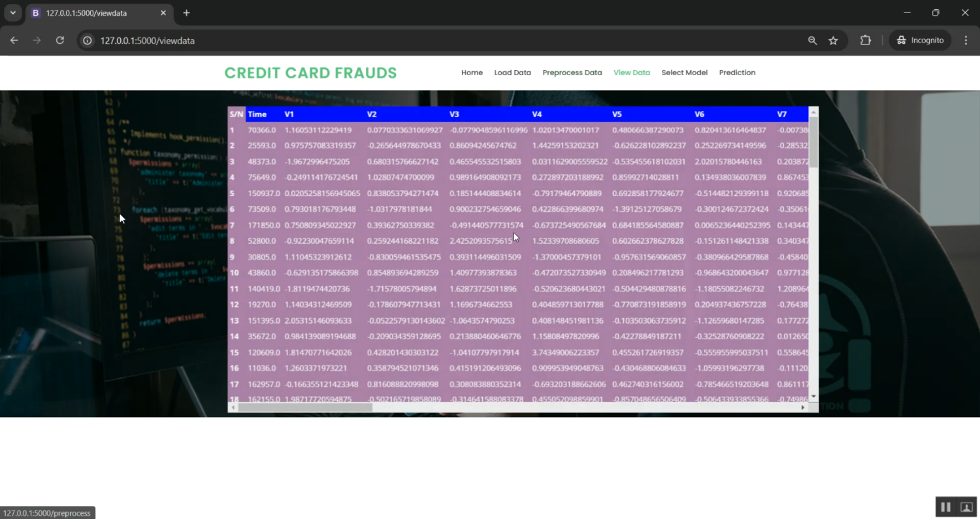Viewport: 980px width, 519px height.
Task: Click the table's scroll-down arrow
Action: coord(813,397)
